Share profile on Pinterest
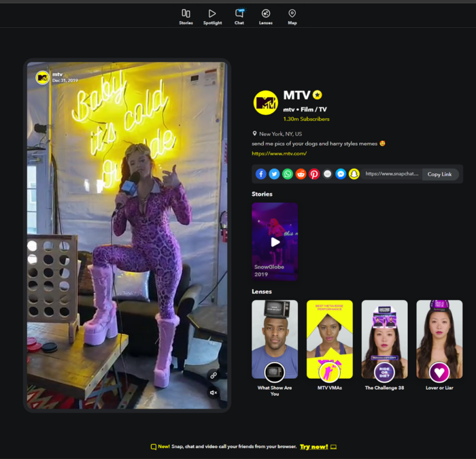 click(x=314, y=174)
